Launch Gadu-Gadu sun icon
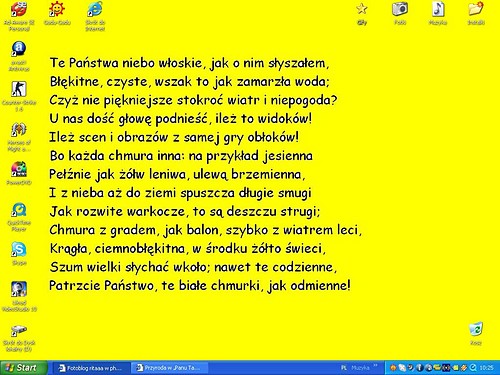This screenshot has height=375, width=500. 57,13
